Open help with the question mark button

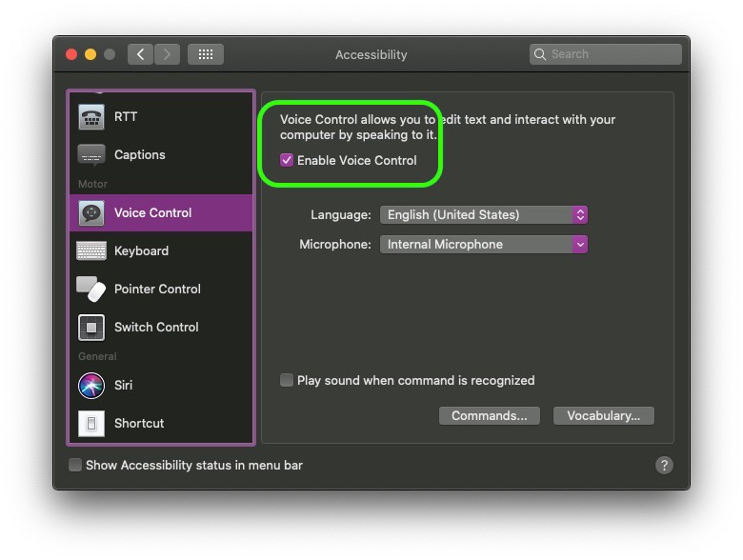coord(664,466)
